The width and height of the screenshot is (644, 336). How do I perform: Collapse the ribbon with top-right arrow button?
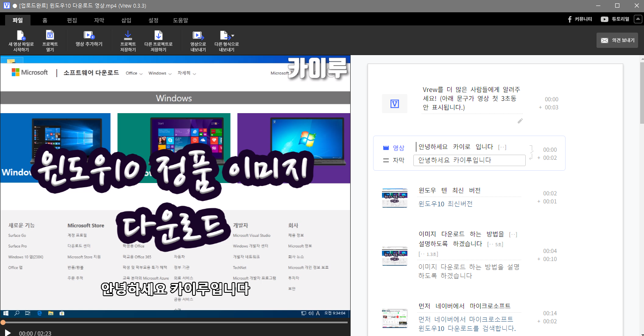click(x=638, y=19)
